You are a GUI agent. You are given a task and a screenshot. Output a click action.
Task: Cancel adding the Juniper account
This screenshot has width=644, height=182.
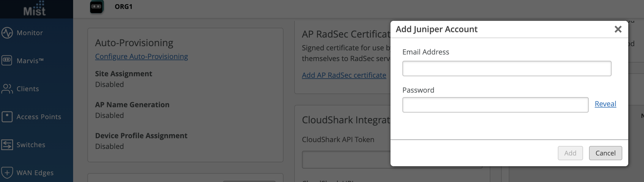coord(605,153)
